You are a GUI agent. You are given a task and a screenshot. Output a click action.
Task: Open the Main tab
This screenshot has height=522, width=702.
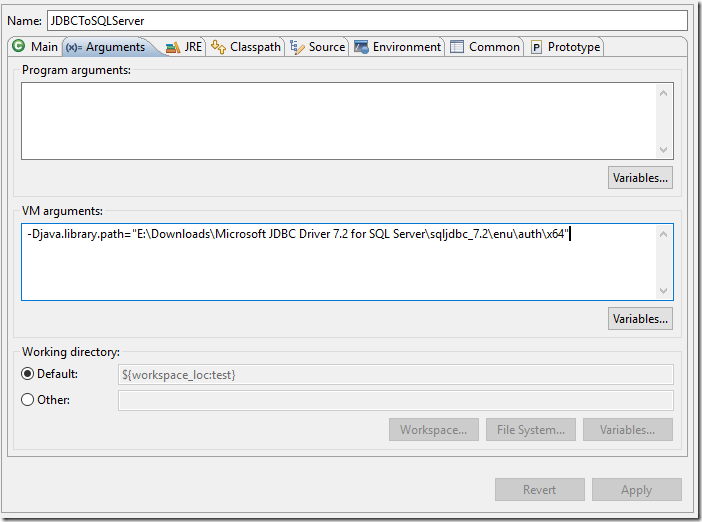(x=35, y=47)
